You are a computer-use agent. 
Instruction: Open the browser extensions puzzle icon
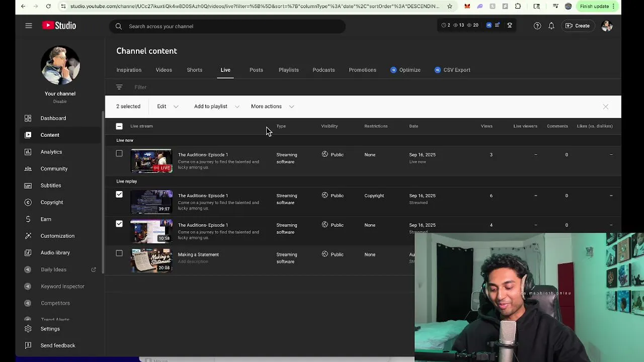pos(518,6)
